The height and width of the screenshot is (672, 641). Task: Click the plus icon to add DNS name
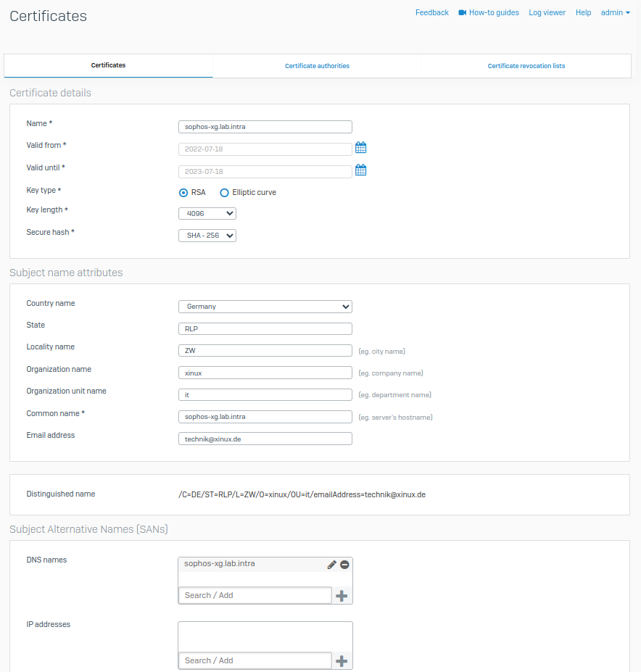coord(342,596)
